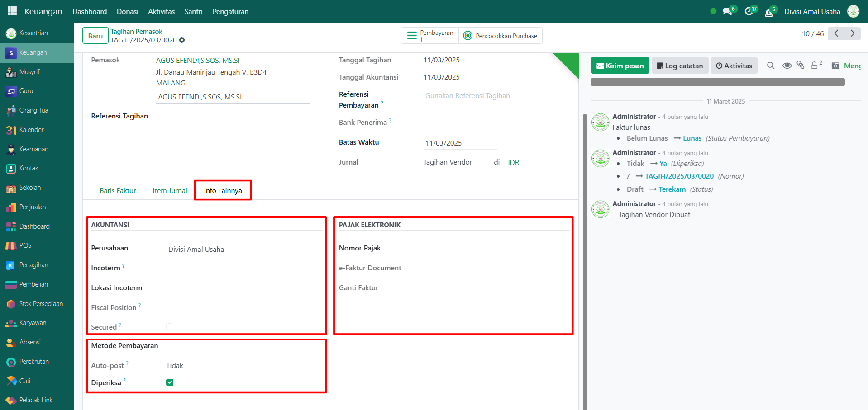Open Stok Persediaan in the sidebar
The width and height of the screenshot is (868, 410).
click(41, 304)
